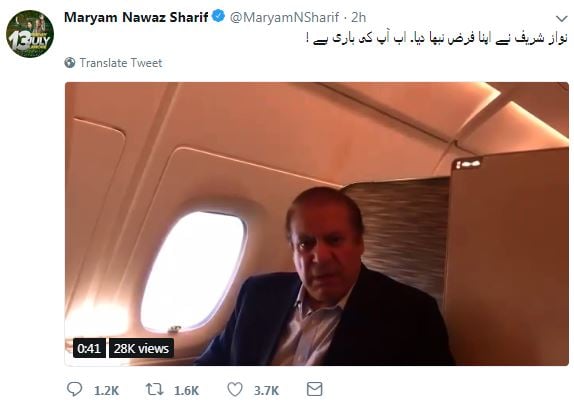
Task: Click the 28K views label
Action: [141, 348]
